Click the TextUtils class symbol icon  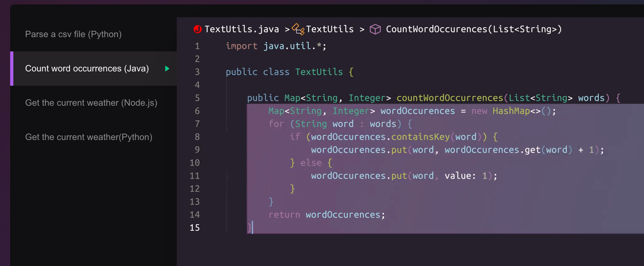tap(298, 29)
